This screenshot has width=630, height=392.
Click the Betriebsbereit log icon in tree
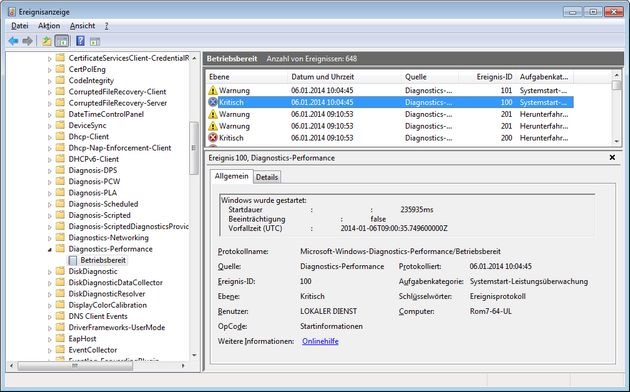coord(72,260)
